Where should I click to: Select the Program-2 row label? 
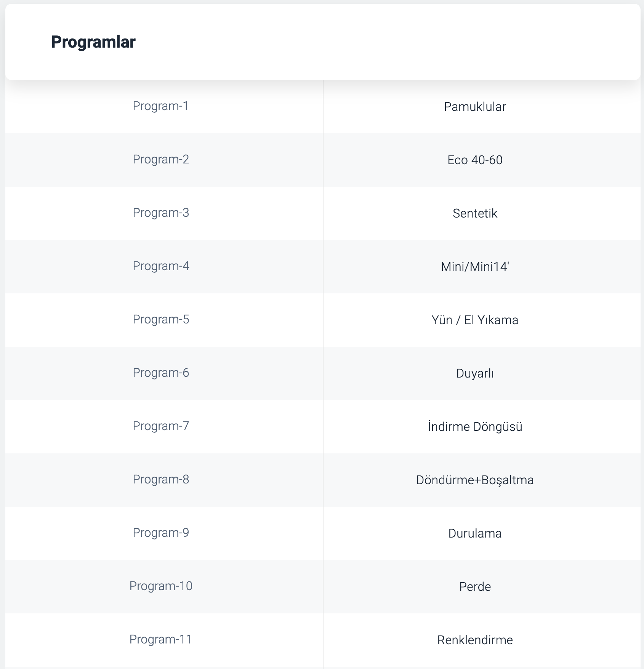[x=161, y=159]
